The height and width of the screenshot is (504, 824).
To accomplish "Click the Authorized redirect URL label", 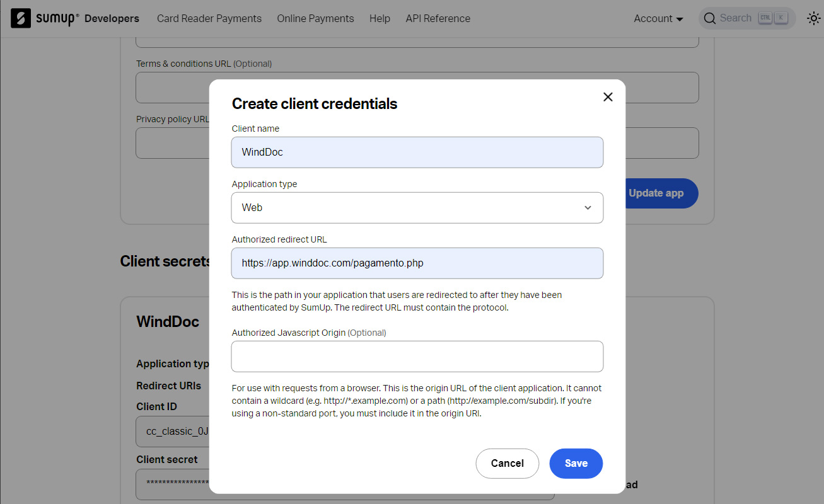I will click(x=279, y=239).
